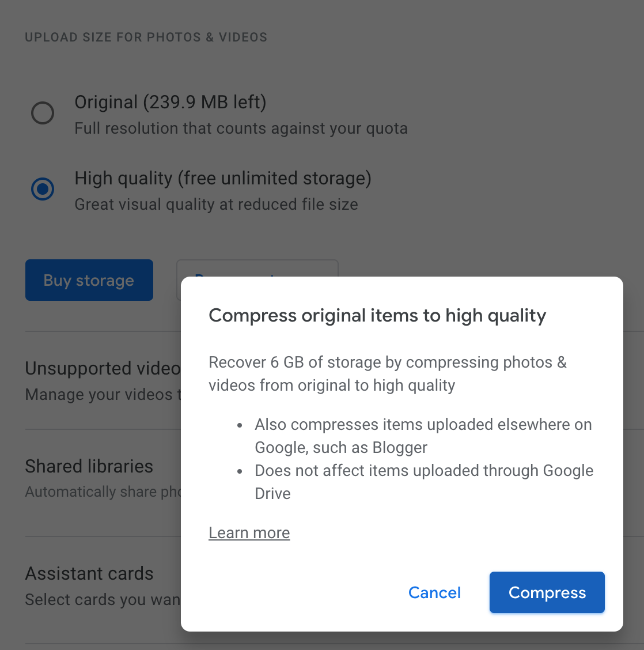
Task: Select the Original upload size option
Action: 43,113
